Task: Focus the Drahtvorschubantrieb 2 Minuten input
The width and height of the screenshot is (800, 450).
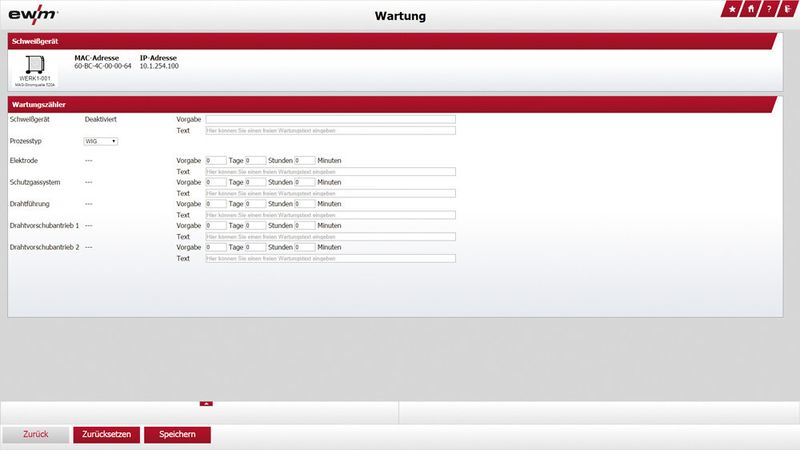Action: click(x=305, y=247)
